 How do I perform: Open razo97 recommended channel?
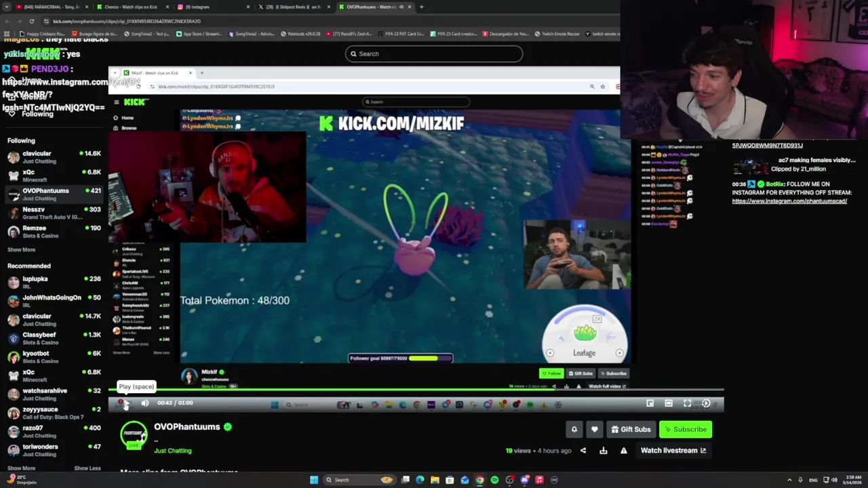tap(54, 431)
